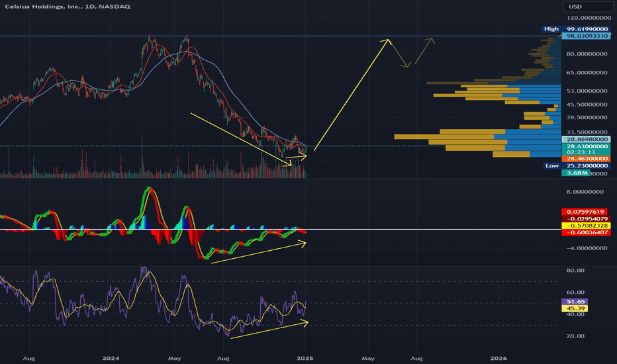Select the 0.07597619 MACD value tag
The width and height of the screenshot is (617, 364).
[585, 212]
